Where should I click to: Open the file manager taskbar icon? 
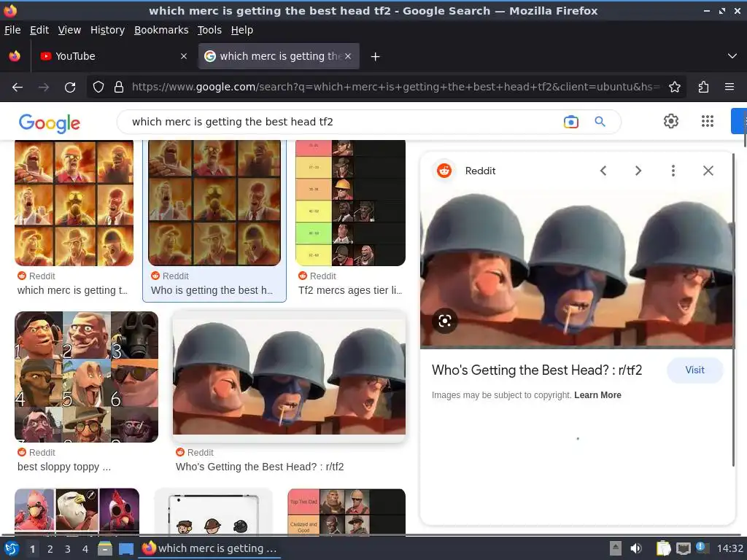tap(105, 549)
